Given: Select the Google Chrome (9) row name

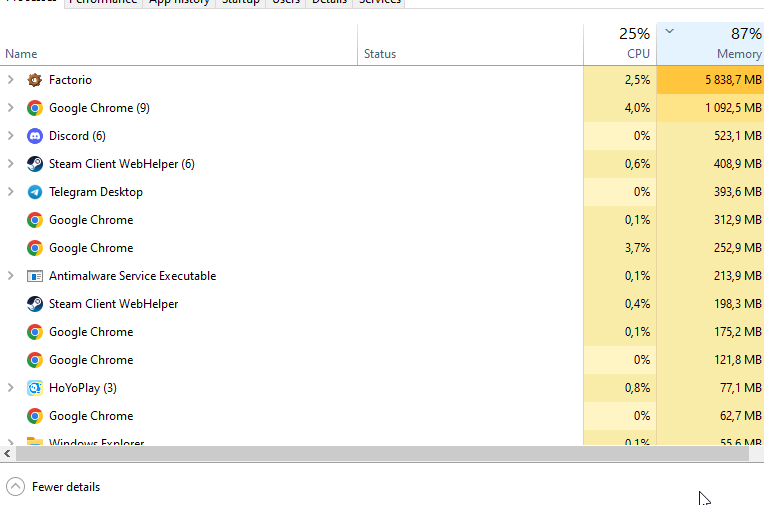Looking at the screenshot, I should (x=99, y=108).
